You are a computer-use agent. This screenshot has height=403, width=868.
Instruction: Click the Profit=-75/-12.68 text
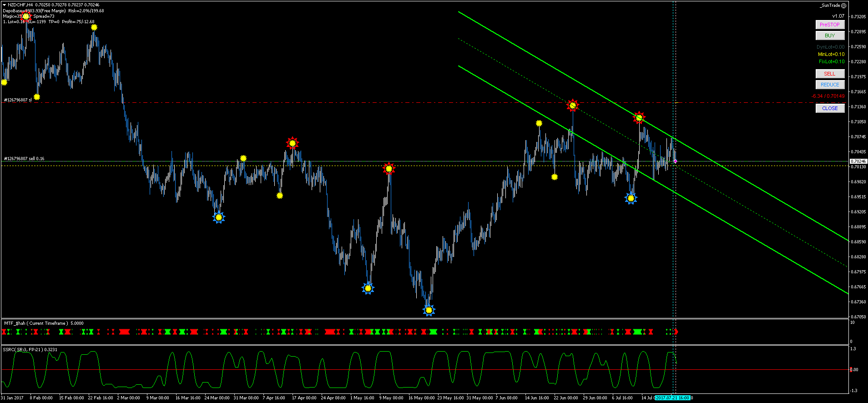tap(78, 21)
